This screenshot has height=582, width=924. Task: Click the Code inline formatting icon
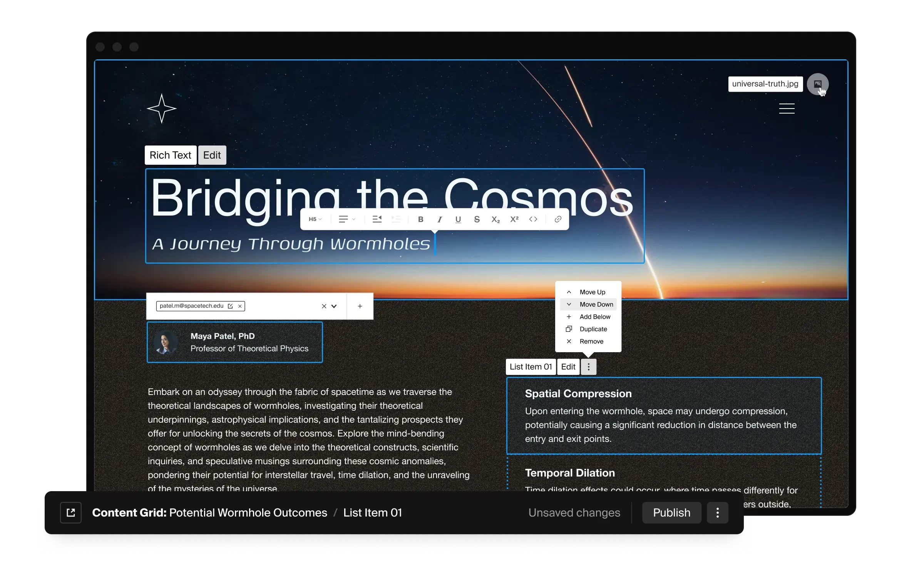534,219
